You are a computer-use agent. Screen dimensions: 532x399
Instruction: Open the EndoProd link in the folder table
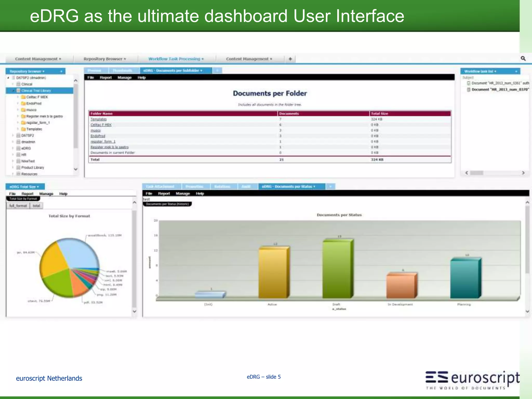click(98, 136)
